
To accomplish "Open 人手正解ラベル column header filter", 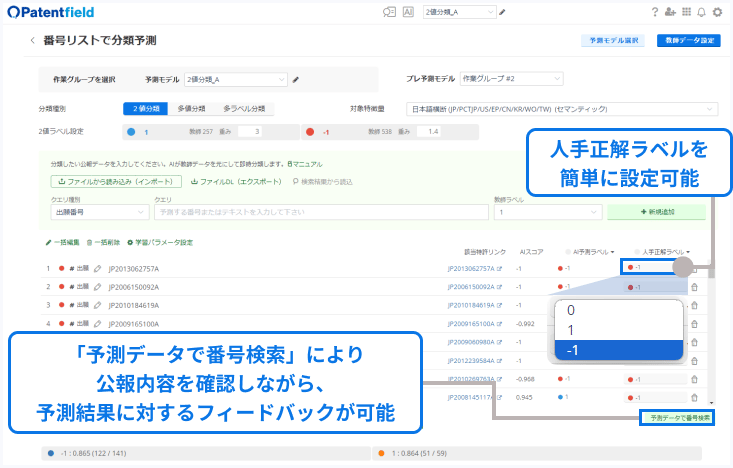I will (x=665, y=252).
